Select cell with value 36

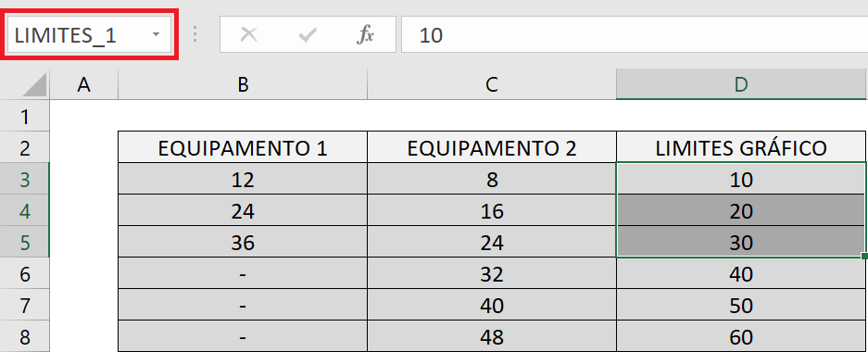(243, 243)
